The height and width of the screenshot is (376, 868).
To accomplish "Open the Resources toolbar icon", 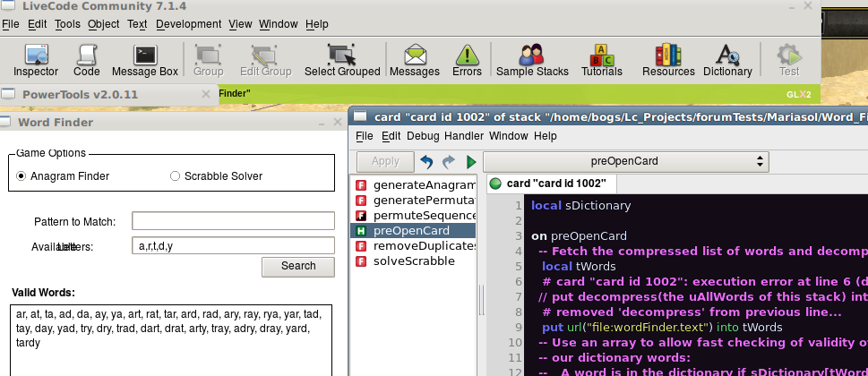I will tap(668, 61).
